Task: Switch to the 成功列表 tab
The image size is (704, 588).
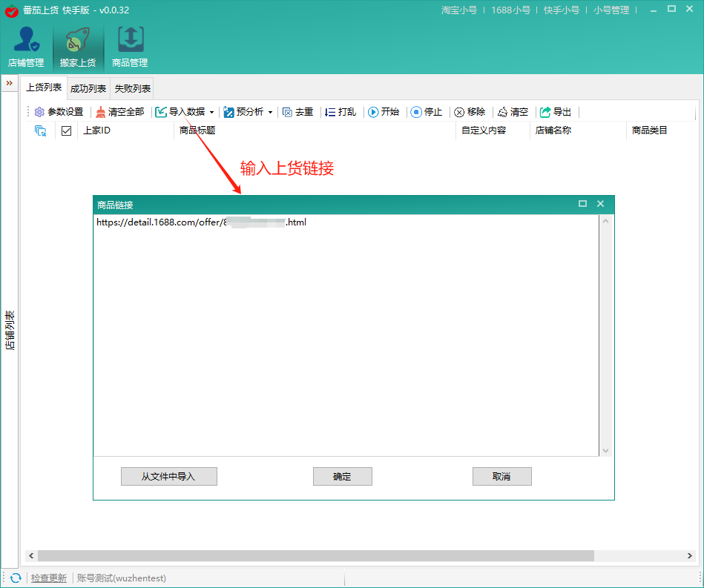Action: pyautogui.click(x=88, y=88)
